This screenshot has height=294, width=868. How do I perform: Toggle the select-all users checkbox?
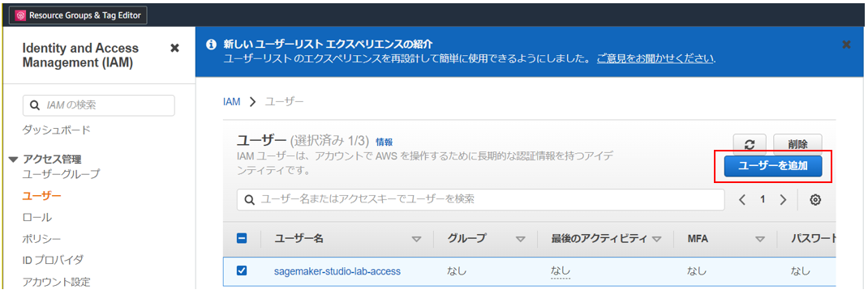coord(242,238)
